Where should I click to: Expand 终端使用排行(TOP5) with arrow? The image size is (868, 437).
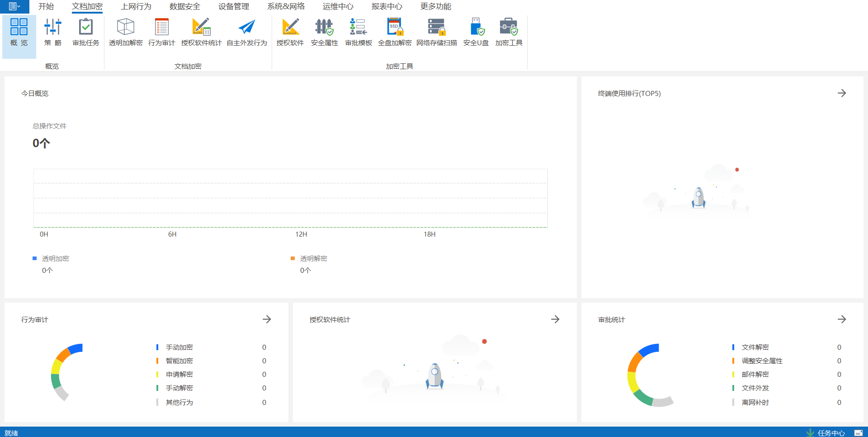click(841, 93)
